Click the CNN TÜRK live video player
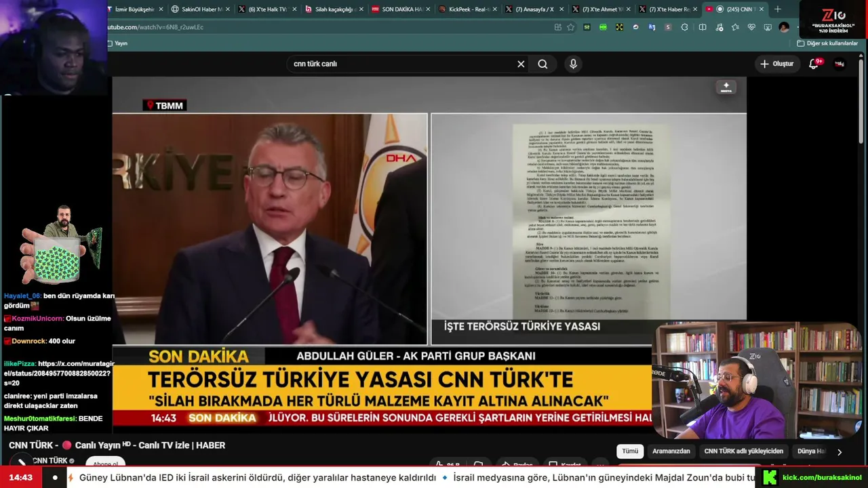 coord(429,254)
